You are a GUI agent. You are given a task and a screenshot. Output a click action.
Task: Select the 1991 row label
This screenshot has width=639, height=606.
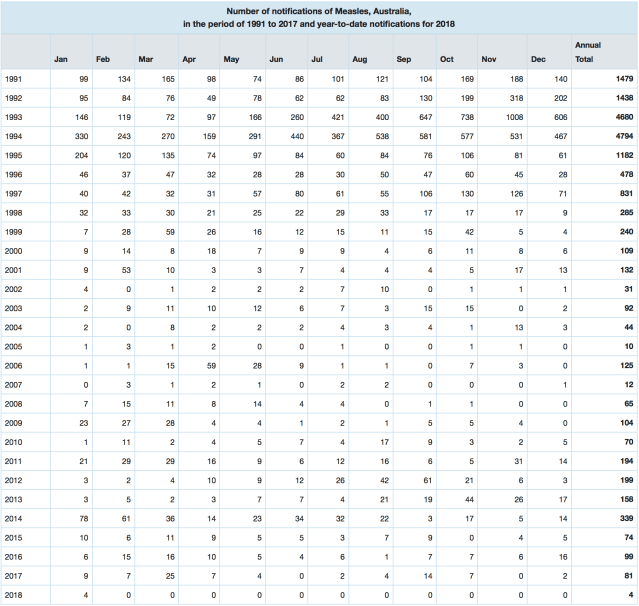pyautogui.click(x=15, y=78)
